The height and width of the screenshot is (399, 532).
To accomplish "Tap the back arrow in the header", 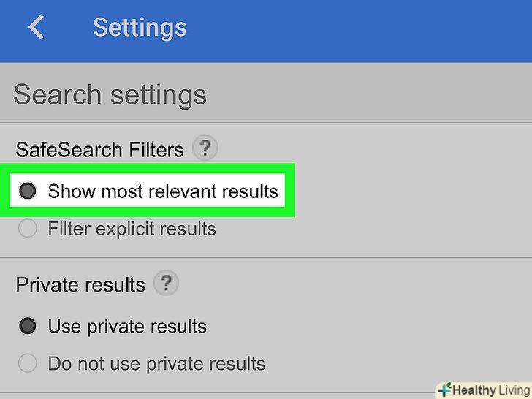I will (36, 28).
